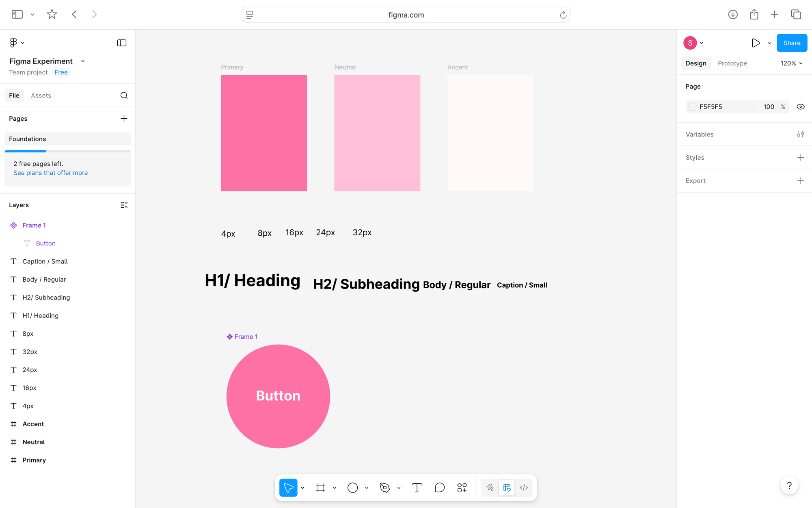Click the F5F5F5 page color swatch
The height and width of the screenshot is (508, 812).
point(692,107)
